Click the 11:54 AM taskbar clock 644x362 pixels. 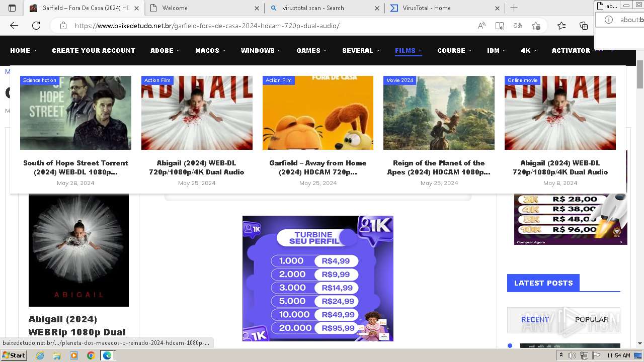[x=618, y=355]
